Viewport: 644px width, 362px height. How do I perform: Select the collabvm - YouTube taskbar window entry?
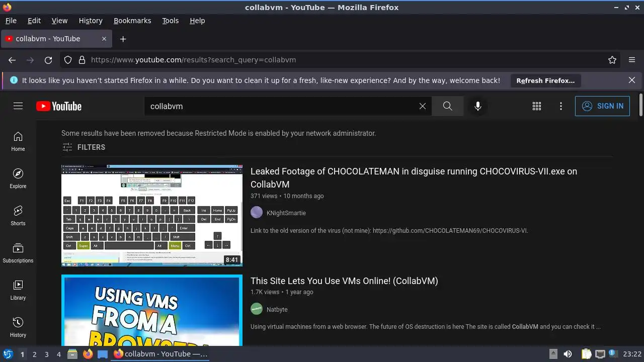(x=161, y=354)
